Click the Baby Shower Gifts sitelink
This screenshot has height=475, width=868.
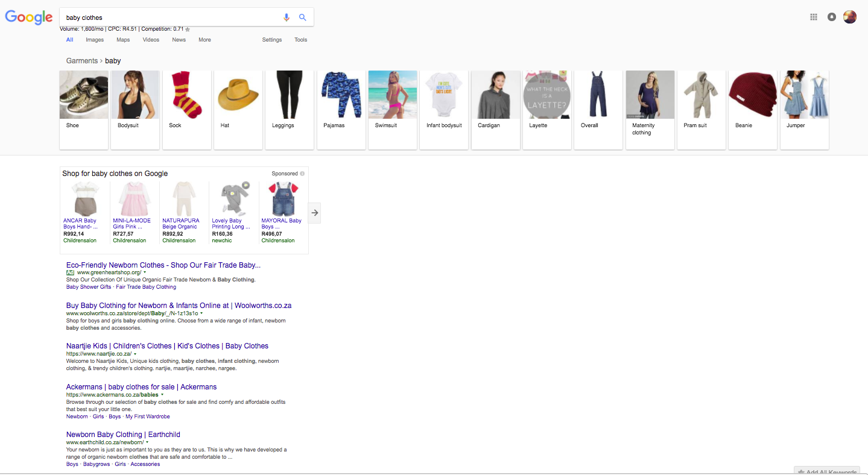tap(89, 287)
